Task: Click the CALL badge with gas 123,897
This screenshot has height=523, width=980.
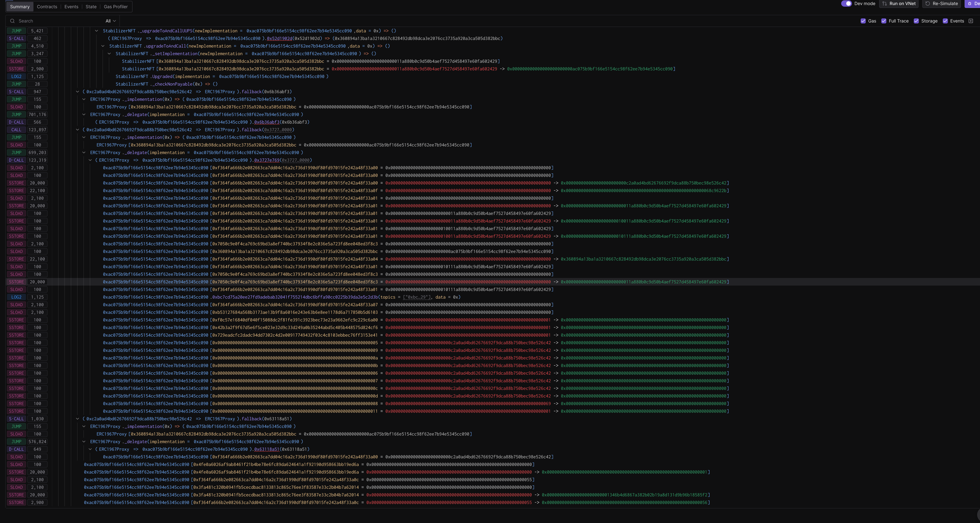Action: [16, 130]
